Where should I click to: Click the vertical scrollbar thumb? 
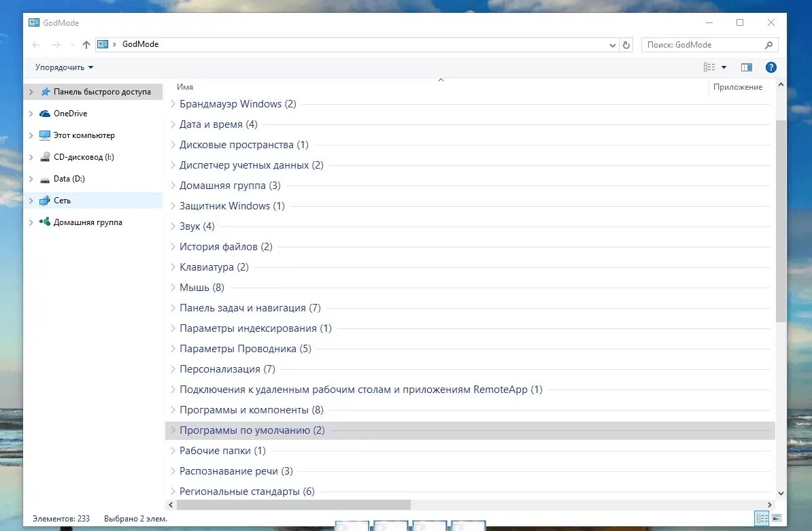pos(781,222)
